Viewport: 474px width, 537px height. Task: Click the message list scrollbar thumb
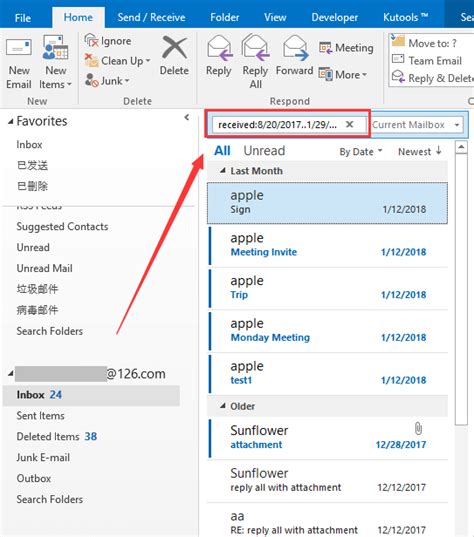point(461,289)
